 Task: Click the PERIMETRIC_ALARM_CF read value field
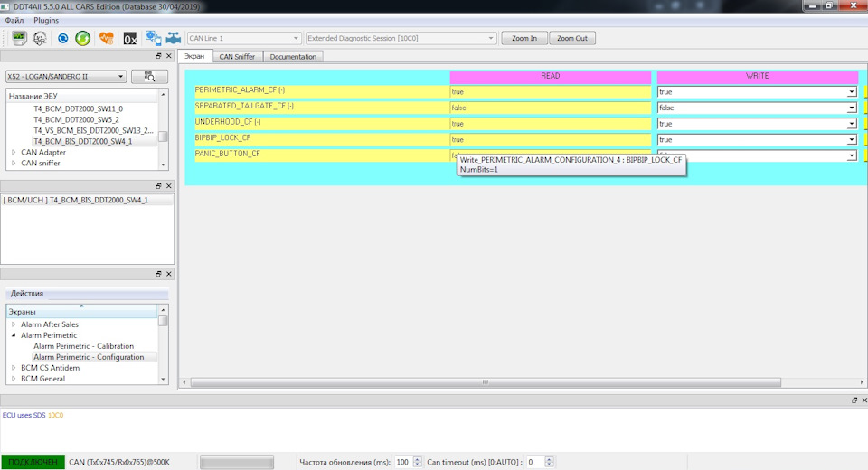click(x=551, y=92)
